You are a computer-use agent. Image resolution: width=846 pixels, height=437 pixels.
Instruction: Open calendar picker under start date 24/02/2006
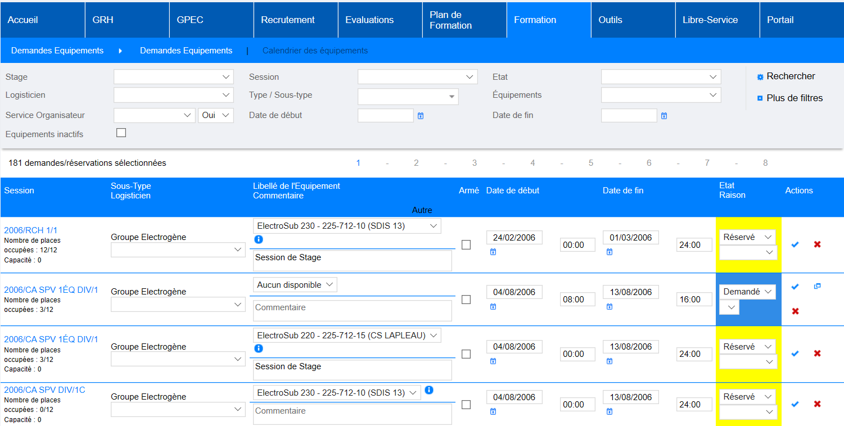click(x=493, y=253)
